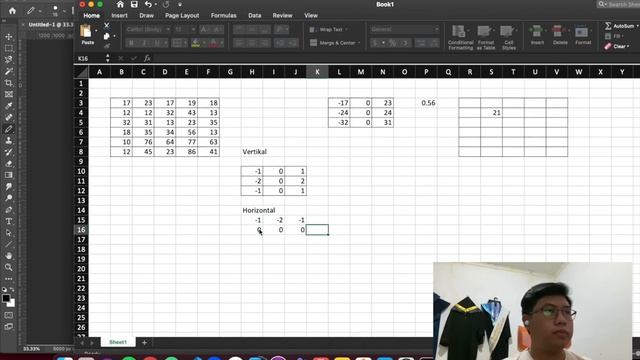This screenshot has width=640, height=360.
Task: Click the Copy icon in Excel ribbon
Action: click(x=107, y=36)
